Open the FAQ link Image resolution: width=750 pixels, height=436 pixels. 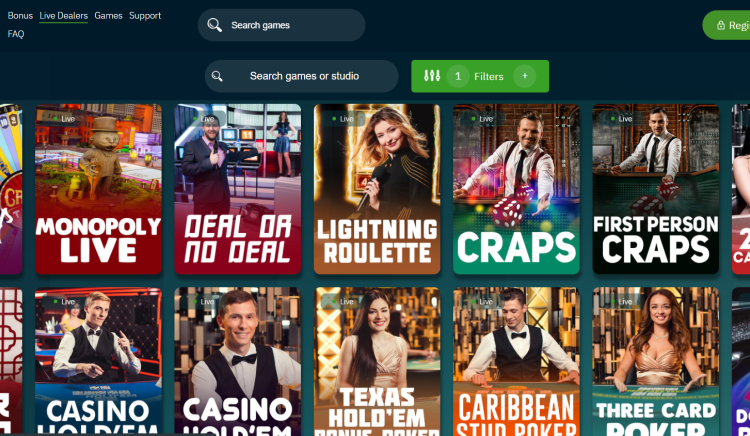tap(16, 34)
